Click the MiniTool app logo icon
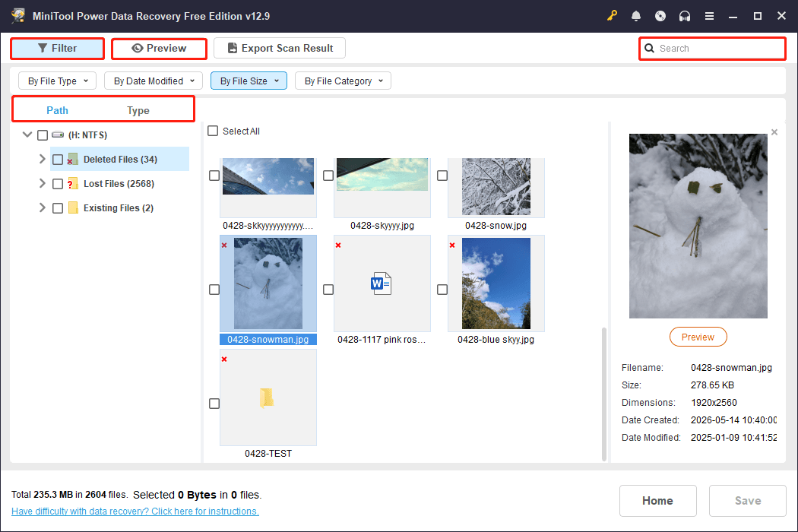The width and height of the screenshot is (798, 532). (17, 16)
